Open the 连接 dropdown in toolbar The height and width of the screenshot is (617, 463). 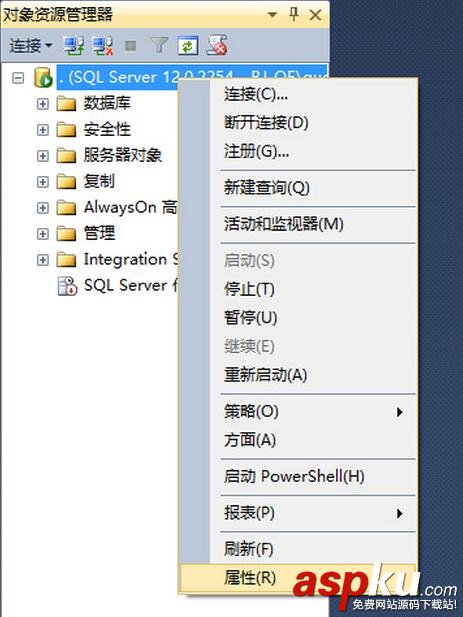pyautogui.click(x=31, y=46)
